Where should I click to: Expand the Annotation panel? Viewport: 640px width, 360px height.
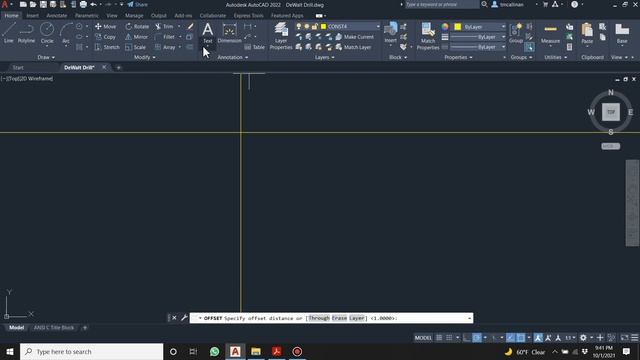pos(233,58)
